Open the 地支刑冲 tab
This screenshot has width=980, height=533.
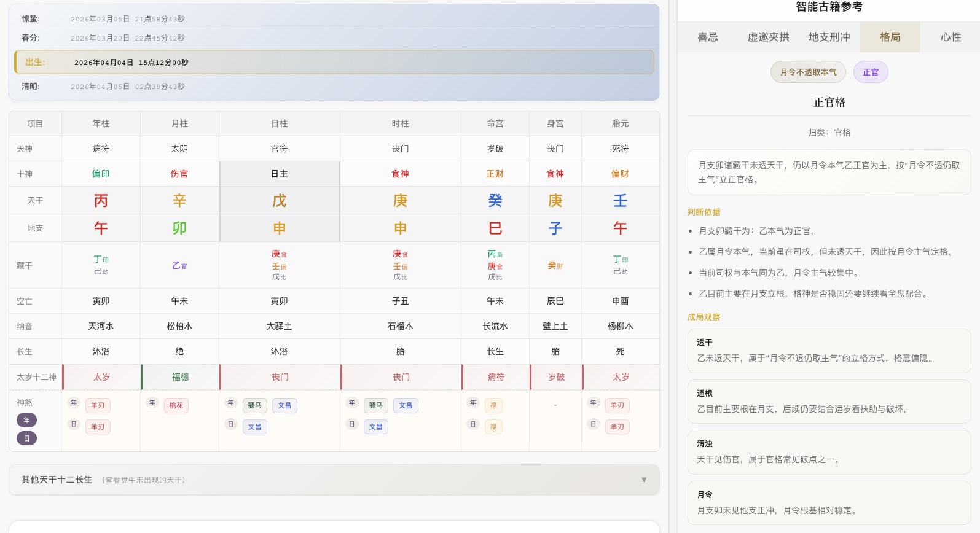pyautogui.click(x=829, y=37)
